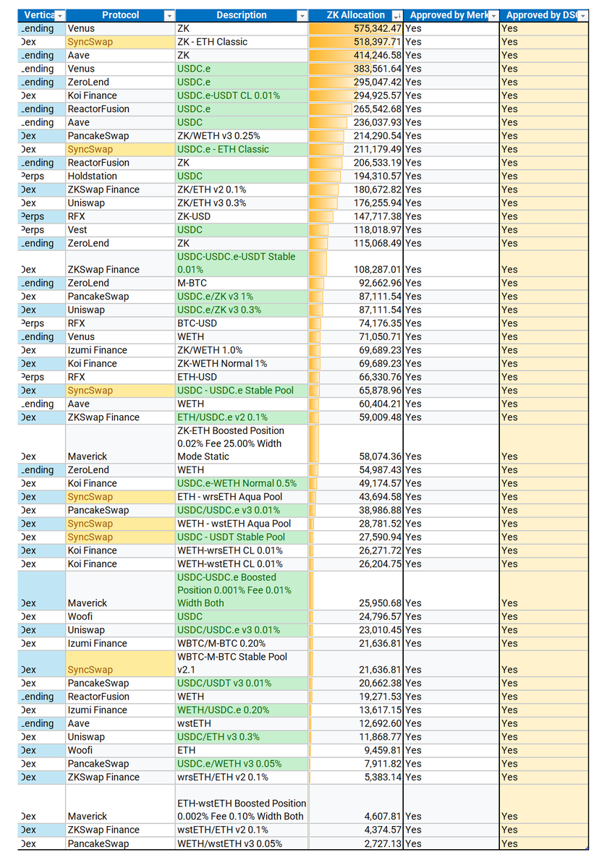Select the 71,050.71 allocation cell
Screen dimensions: 602x868
356,336
